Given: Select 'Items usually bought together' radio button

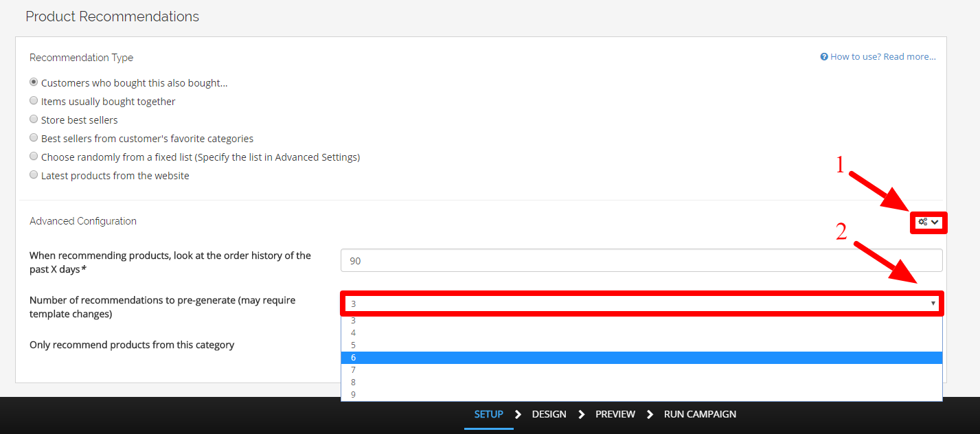Looking at the screenshot, I should coord(34,101).
